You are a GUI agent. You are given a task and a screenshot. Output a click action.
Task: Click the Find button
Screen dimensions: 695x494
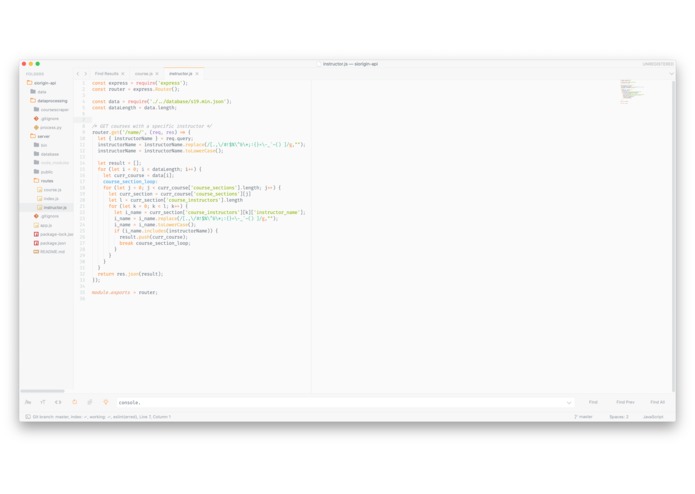point(593,402)
